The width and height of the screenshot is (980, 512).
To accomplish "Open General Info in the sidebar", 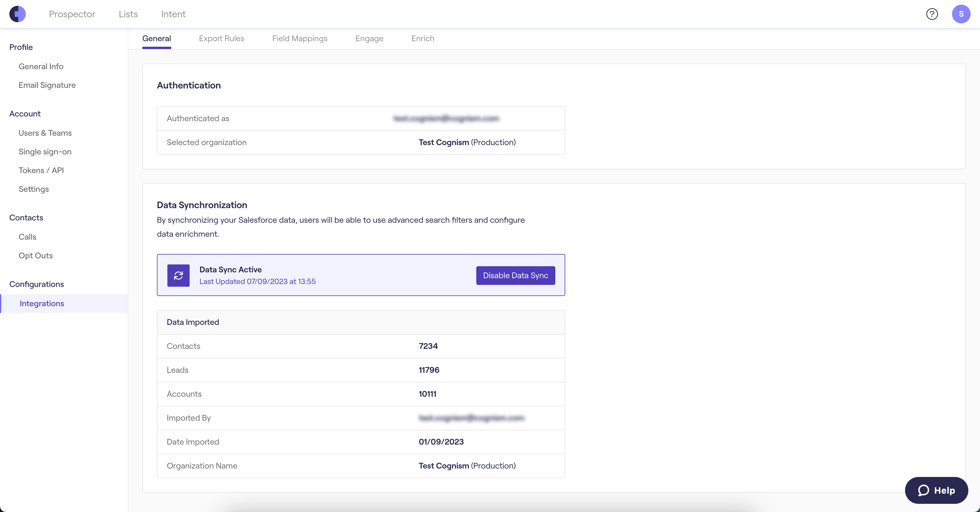I will point(41,66).
